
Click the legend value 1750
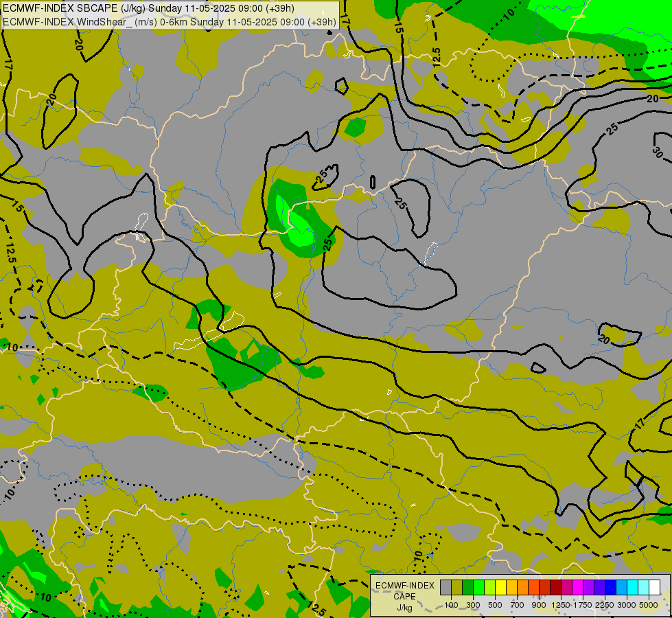(x=583, y=605)
